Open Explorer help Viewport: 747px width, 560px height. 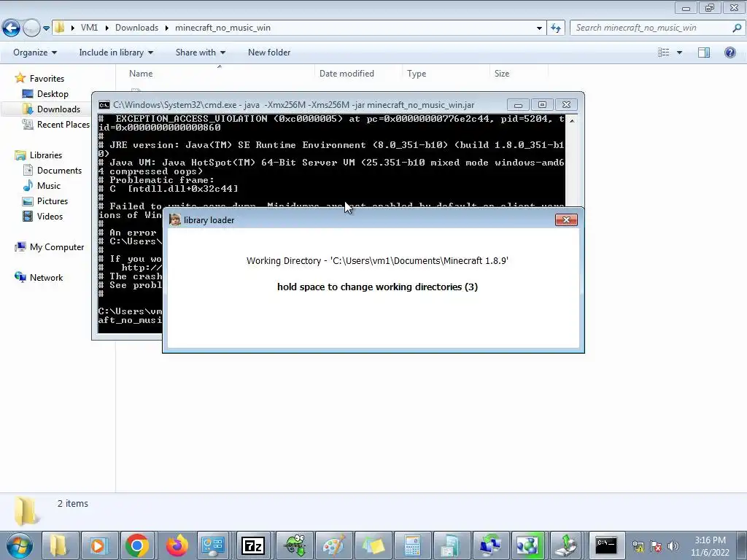coord(729,52)
